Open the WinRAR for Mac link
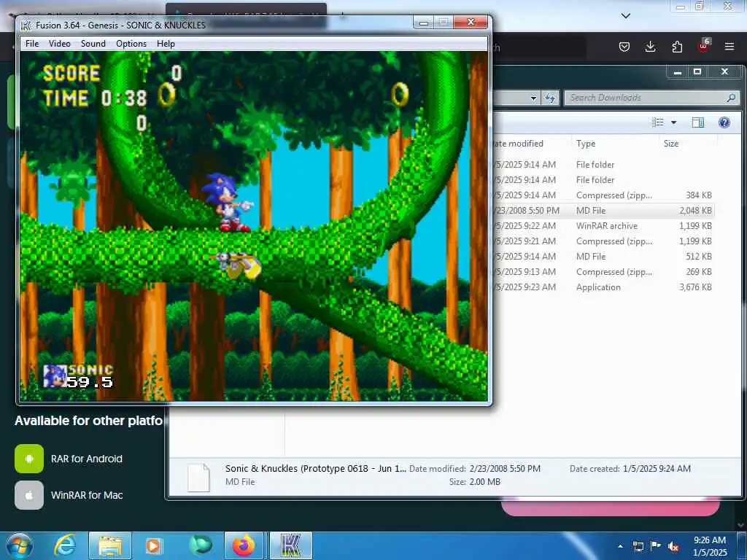Viewport: 747px width, 560px height. [x=87, y=495]
